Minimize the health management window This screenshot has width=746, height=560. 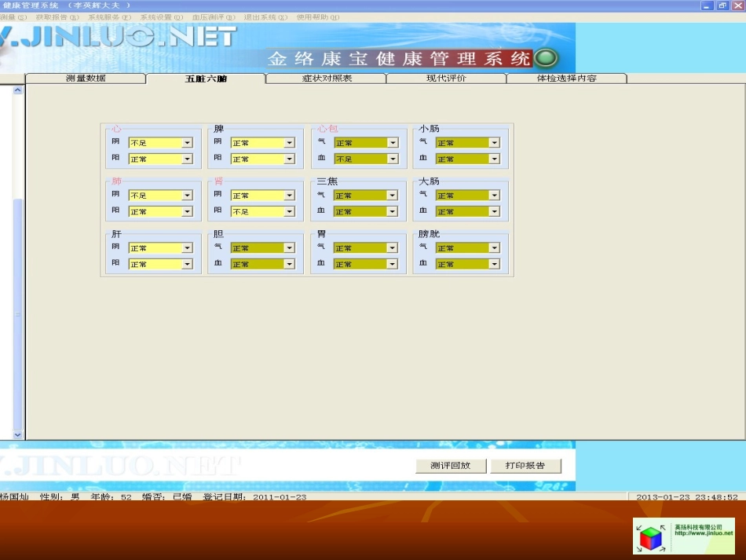(x=708, y=5)
